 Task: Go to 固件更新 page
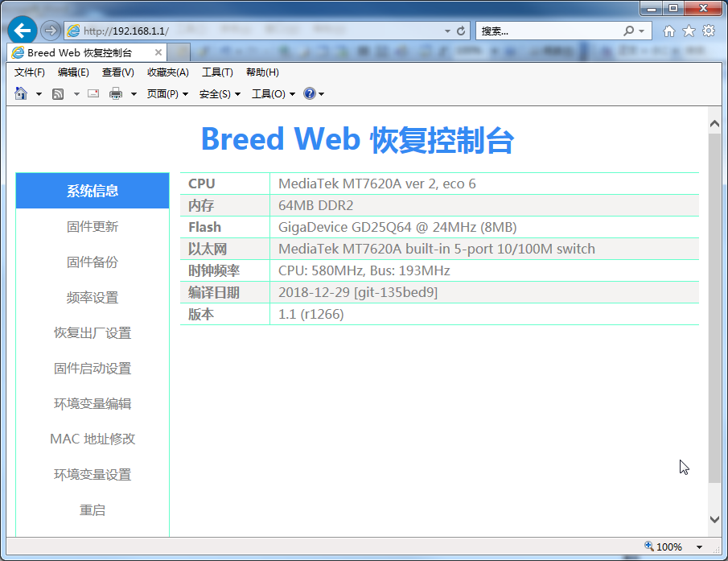coord(93,226)
